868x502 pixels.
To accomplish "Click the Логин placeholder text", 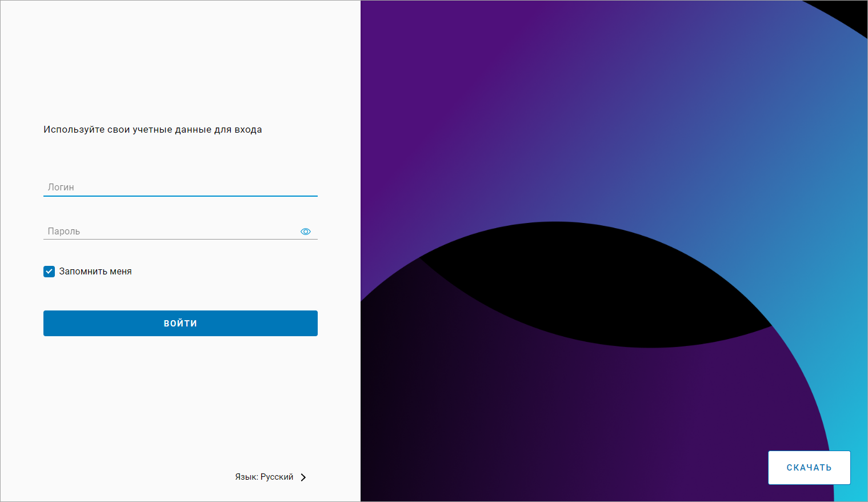I will coord(61,187).
